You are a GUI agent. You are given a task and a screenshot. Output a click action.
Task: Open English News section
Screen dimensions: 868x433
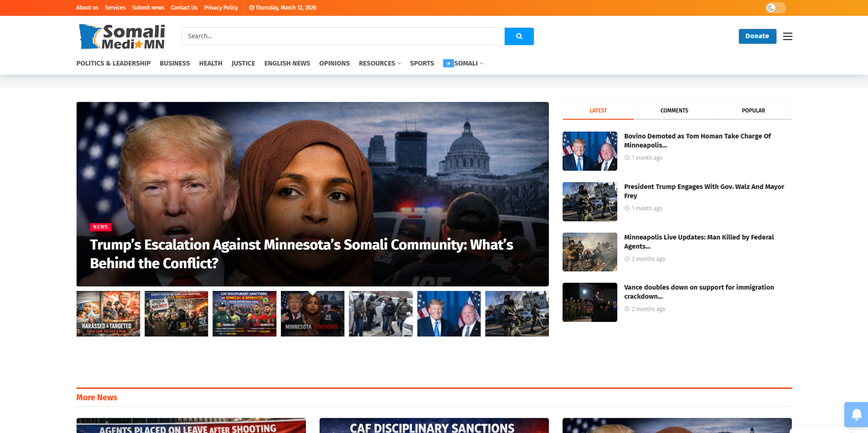[x=287, y=63]
